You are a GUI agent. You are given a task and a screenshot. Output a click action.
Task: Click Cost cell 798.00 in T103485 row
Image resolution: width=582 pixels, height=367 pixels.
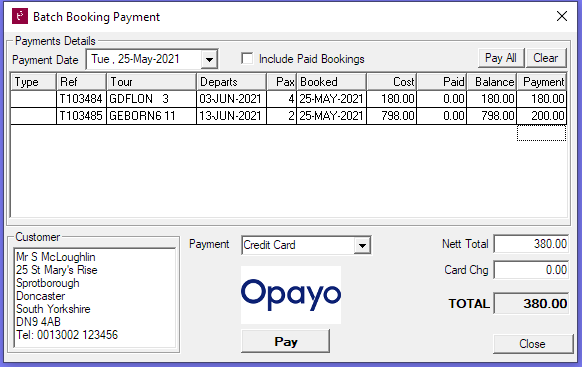click(x=391, y=116)
